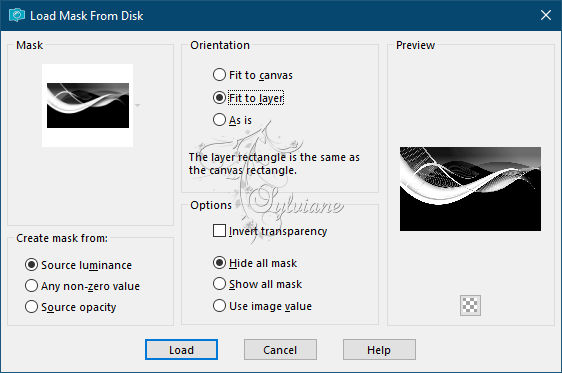Toggle the checkerboard transparency preview icon
Screen dimensions: 562x373
[x=470, y=305]
